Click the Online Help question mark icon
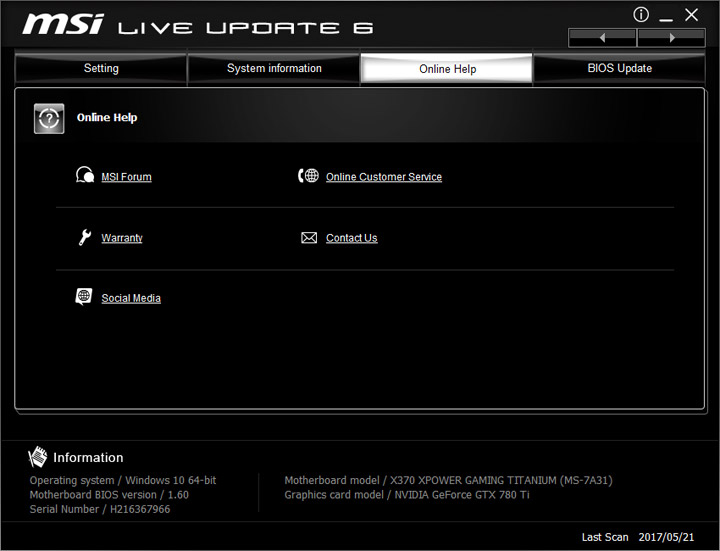The width and height of the screenshot is (720, 551). coord(49,118)
